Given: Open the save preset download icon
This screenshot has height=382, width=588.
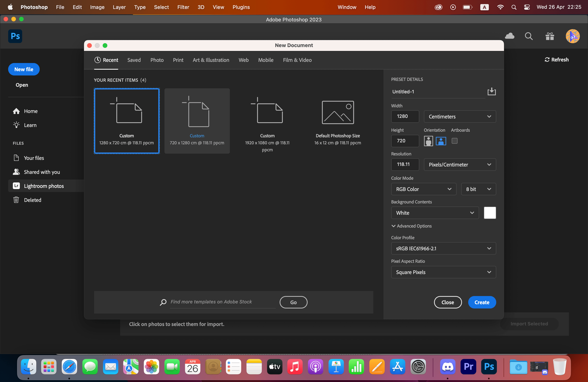Looking at the screenshot, I should click(x=492, y=92).
